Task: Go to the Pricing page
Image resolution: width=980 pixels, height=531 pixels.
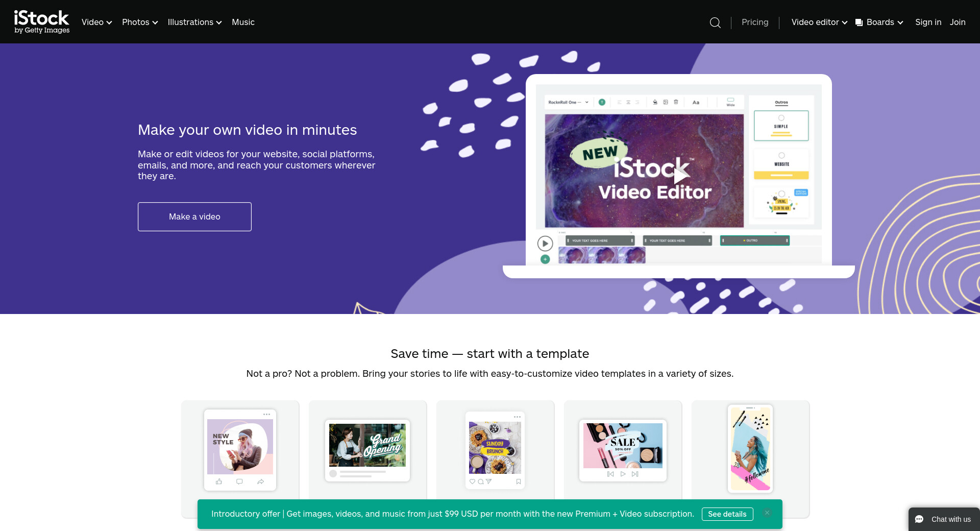Action: click(x=755, y=22)
